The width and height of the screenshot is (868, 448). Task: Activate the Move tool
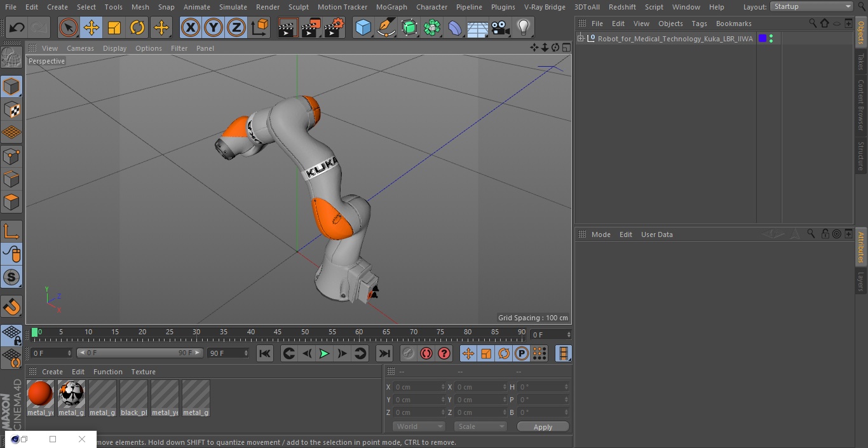click(91, 27)
